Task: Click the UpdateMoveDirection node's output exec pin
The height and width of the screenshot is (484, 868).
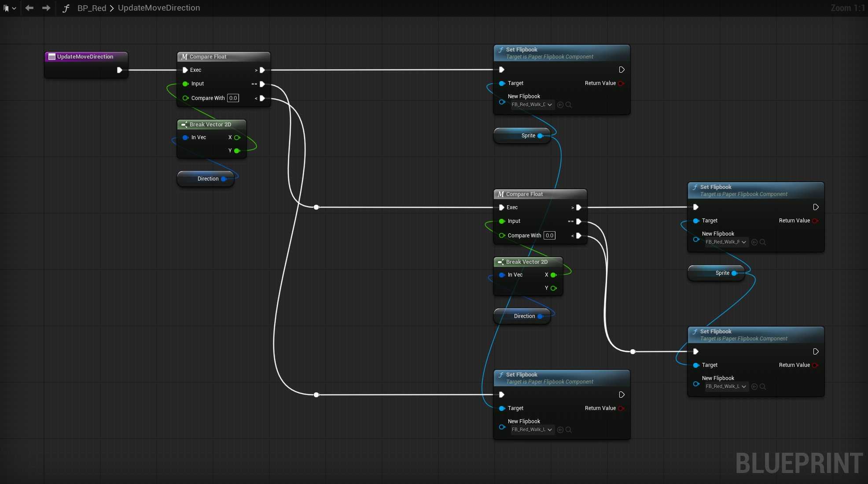Action: point(119,70)
